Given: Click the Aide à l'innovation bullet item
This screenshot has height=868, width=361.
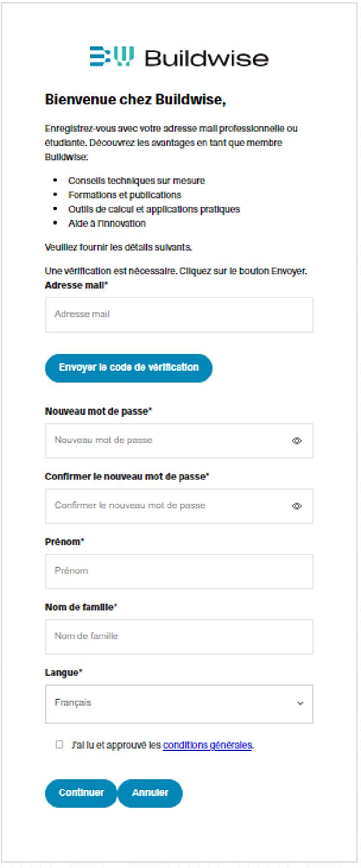Looking at the screenshot, I should pyautogui.click(x=107, y=223).
